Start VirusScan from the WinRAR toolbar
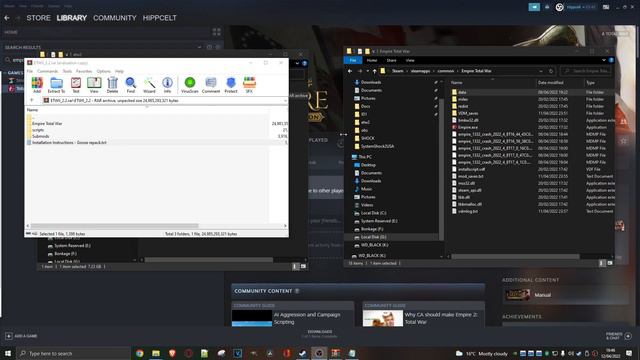 click(189, 85)
